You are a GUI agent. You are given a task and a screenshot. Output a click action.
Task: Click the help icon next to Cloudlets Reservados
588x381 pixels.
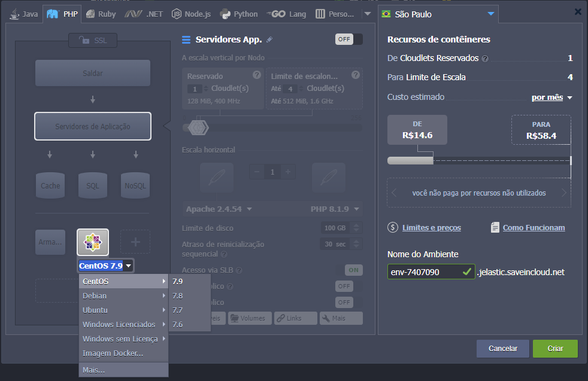tap(485, 59)
